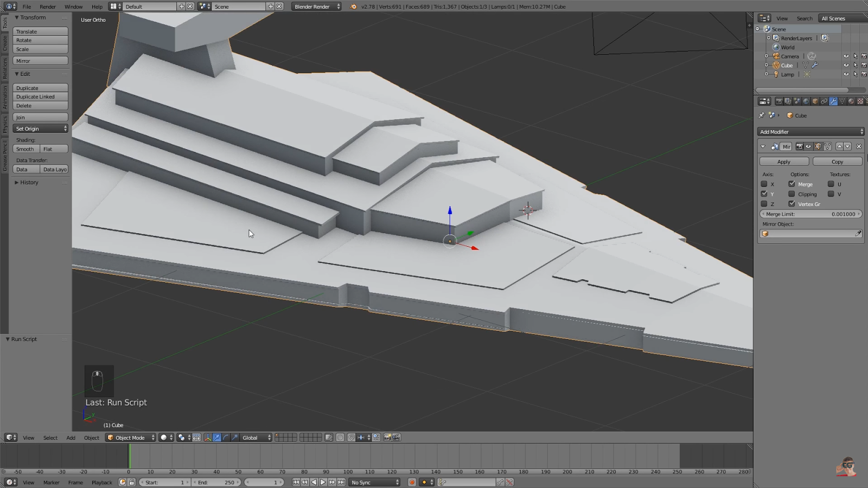Open the world properties tab
Viewport: 868px width, 488px height.
click(806, 101)
